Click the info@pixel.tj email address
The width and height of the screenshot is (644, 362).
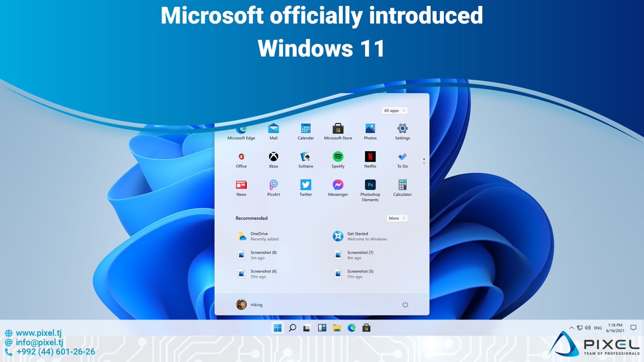point(40,342)
